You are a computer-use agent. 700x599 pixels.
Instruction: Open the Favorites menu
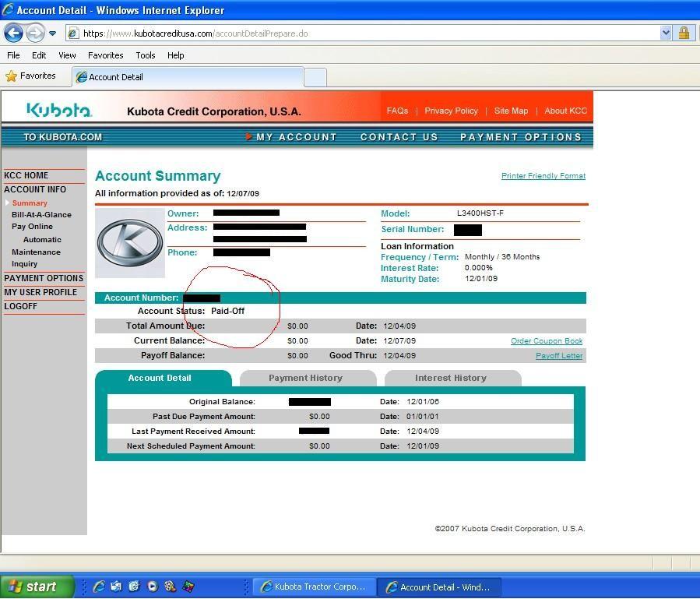(x=105, y=55)
